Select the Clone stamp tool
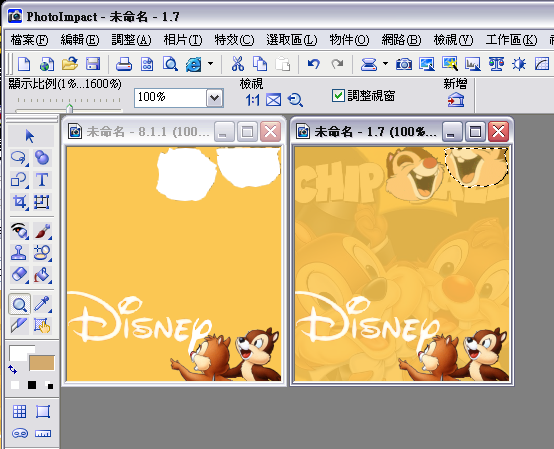 (19, 253)
